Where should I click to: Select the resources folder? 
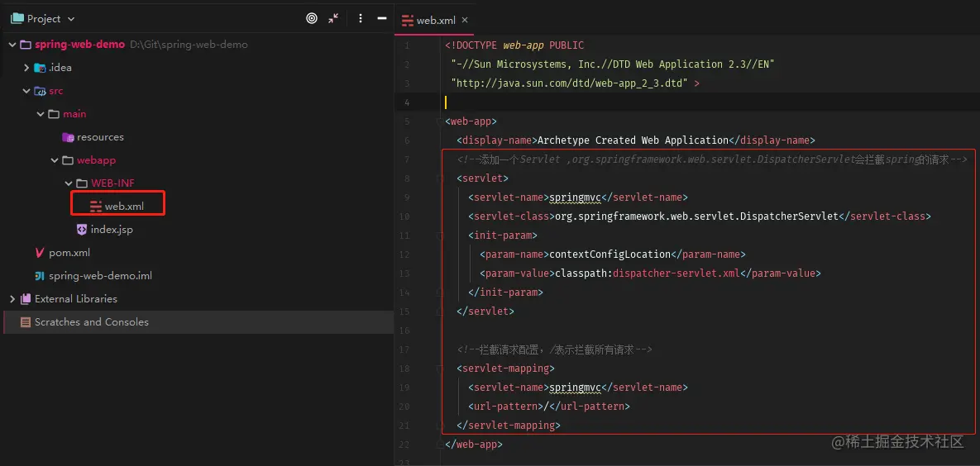click(100, 137)
